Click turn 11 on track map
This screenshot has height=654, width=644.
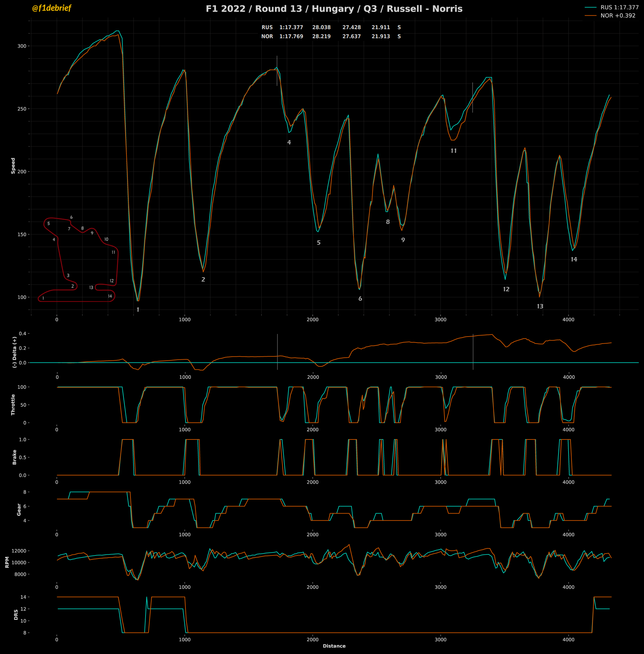pos(113,252)
